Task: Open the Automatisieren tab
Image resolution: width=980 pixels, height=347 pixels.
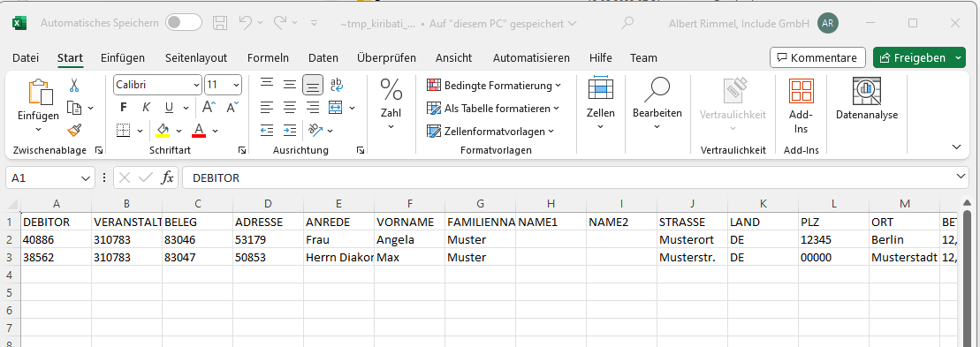Action: (x=531, y=58)
